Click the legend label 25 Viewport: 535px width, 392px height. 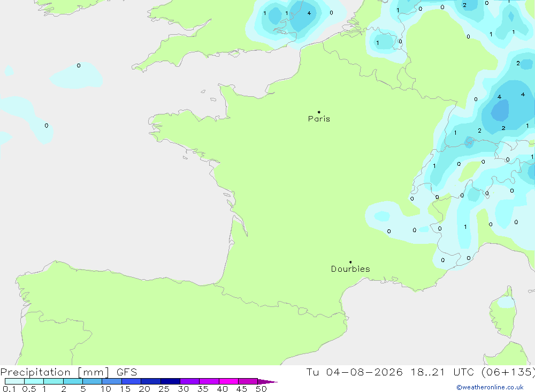(164, 389)
